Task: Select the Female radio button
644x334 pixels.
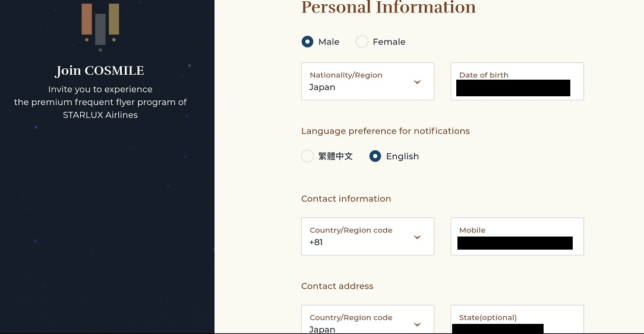Action: point(362,42)
